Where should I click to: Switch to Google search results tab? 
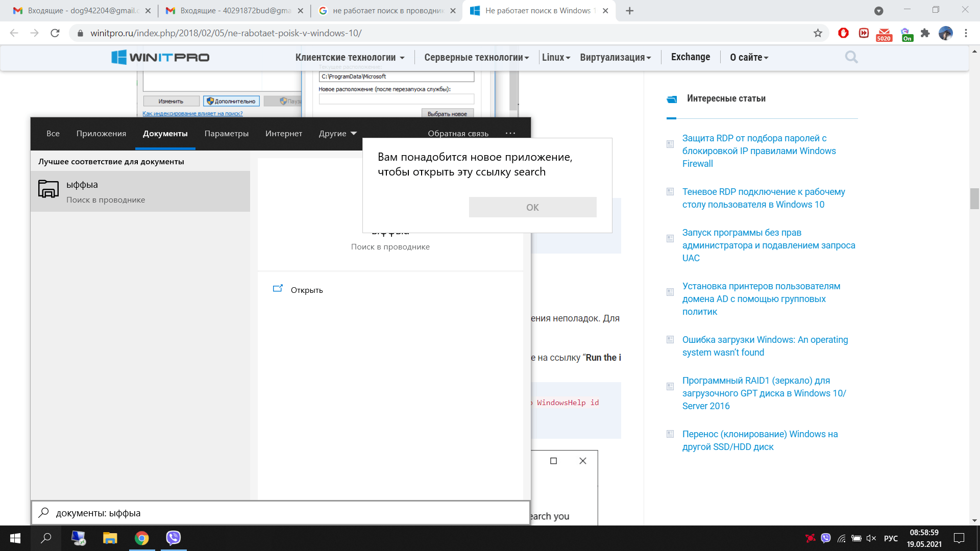387,11
